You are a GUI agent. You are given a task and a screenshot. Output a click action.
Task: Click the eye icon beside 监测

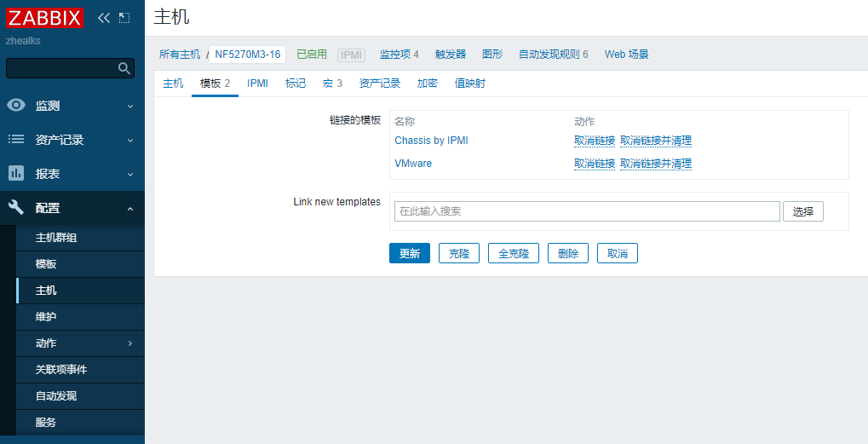[16, 105]
